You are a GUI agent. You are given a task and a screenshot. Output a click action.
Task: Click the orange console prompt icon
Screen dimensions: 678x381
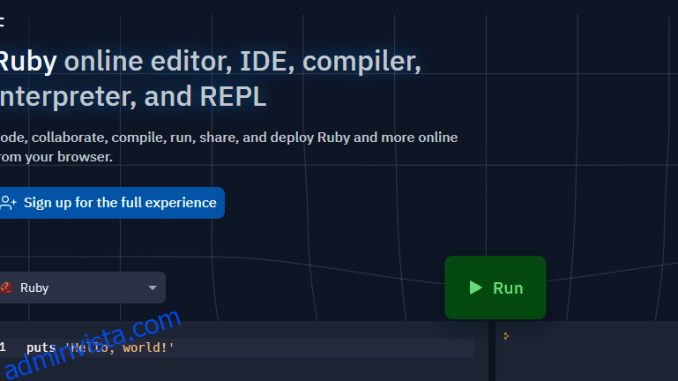[x=506, y=336]
